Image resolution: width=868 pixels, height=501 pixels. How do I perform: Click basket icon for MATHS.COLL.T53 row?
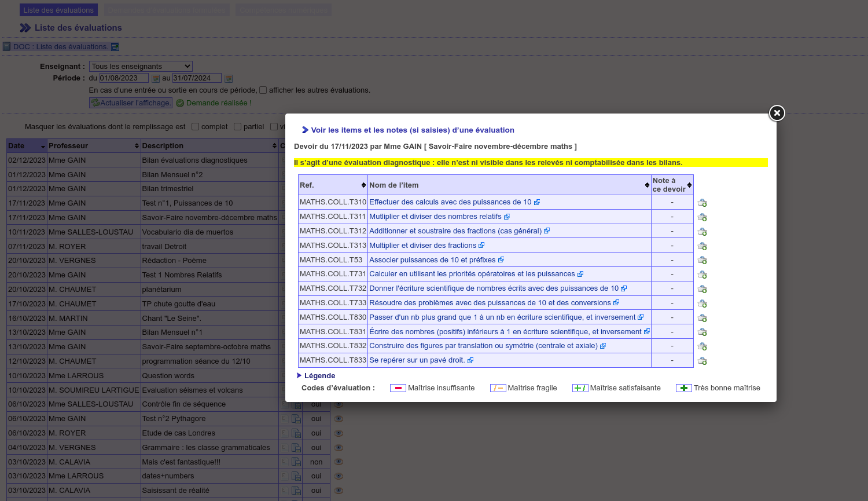coord(702,260)
